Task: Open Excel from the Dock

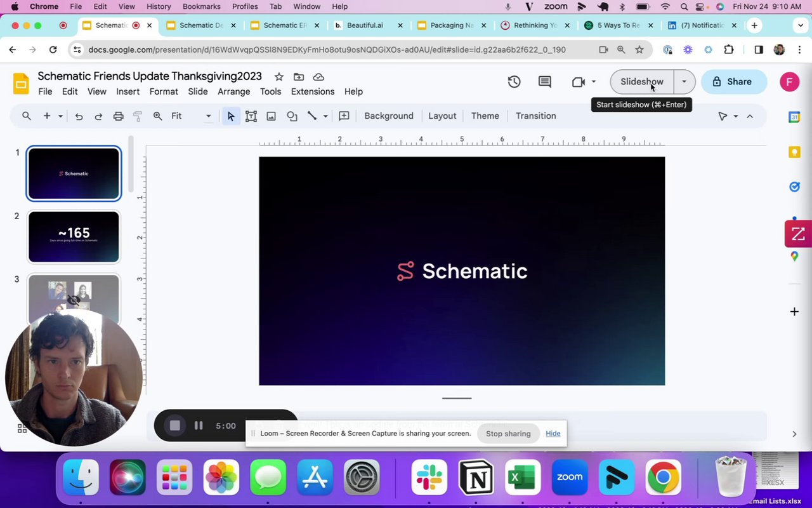Action: [523, 477]
